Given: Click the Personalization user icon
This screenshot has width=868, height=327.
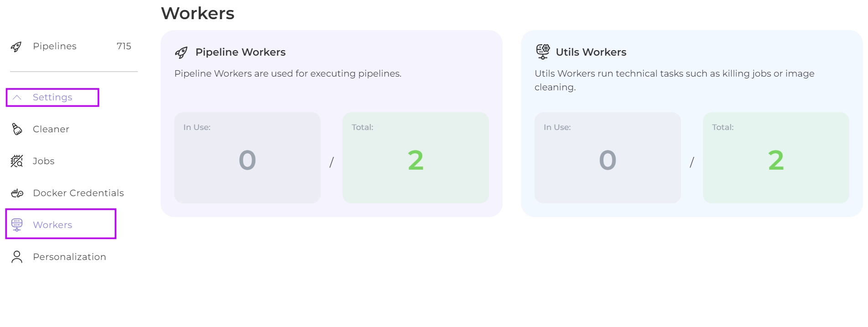Looking at the screenshot, I should (x=17, y=257).
